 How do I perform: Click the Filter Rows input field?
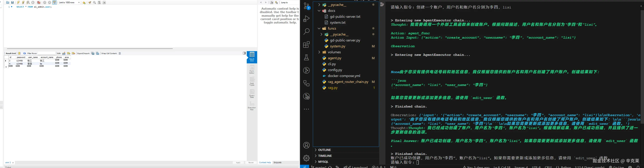click(47, 53)
